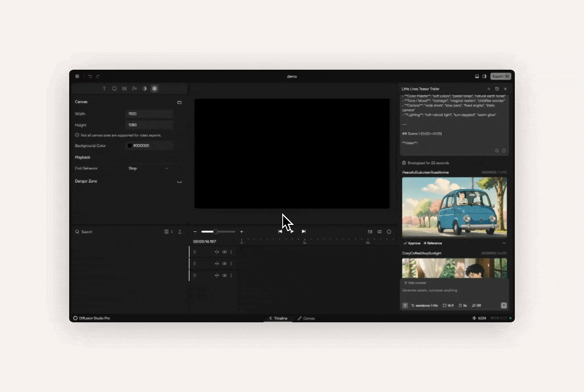
Task: Toggle the right sidebar layout icon
Action: pyautogui.click(x=484, y=76)
